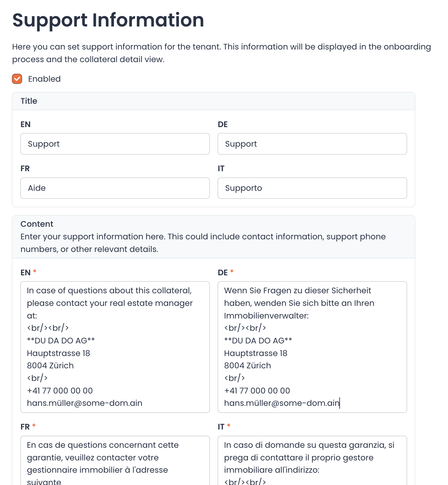
Task: Click the 8004 Zürich line in EN content
Action: point(50,365)
